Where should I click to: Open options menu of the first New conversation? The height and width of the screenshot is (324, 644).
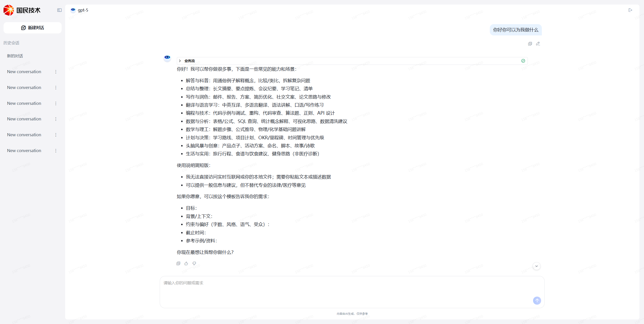point(56,72)
